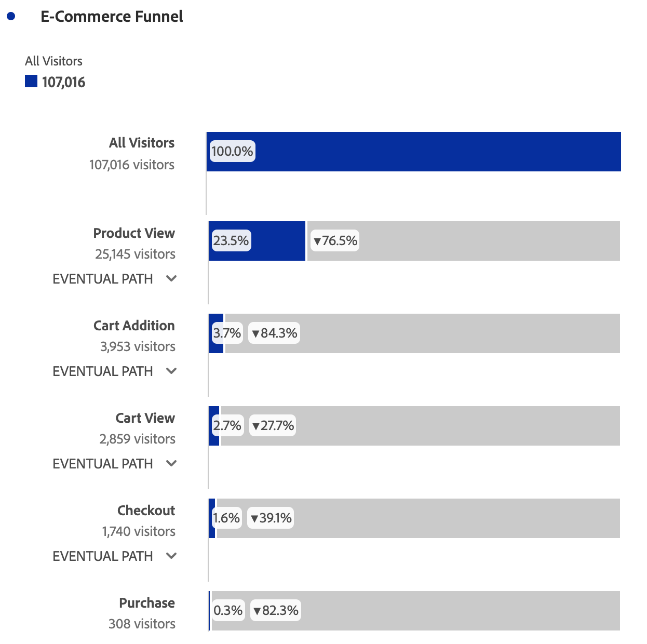The image size is (647, 644).
Task: Open the Product View EVENTUAL PATH chevron
Action: click(x=171, y=278)
